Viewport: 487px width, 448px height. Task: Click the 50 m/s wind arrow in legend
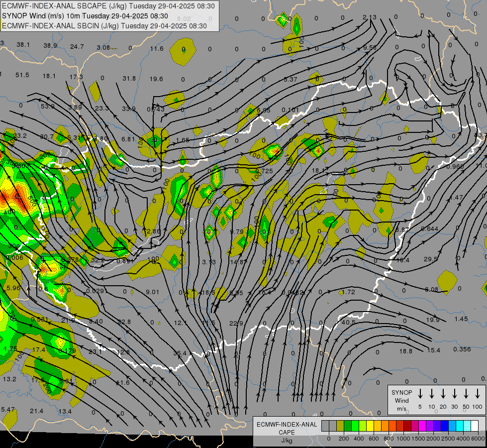[466, 393]
